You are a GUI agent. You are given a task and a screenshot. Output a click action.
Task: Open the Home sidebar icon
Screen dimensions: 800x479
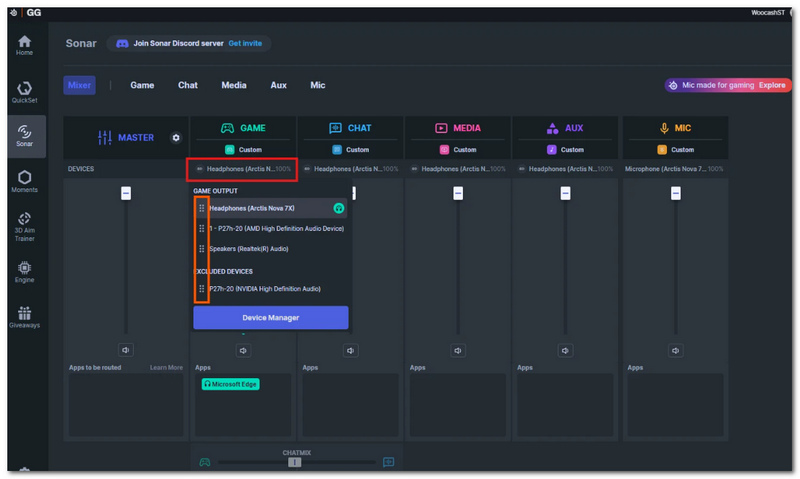tap(24, 45)
